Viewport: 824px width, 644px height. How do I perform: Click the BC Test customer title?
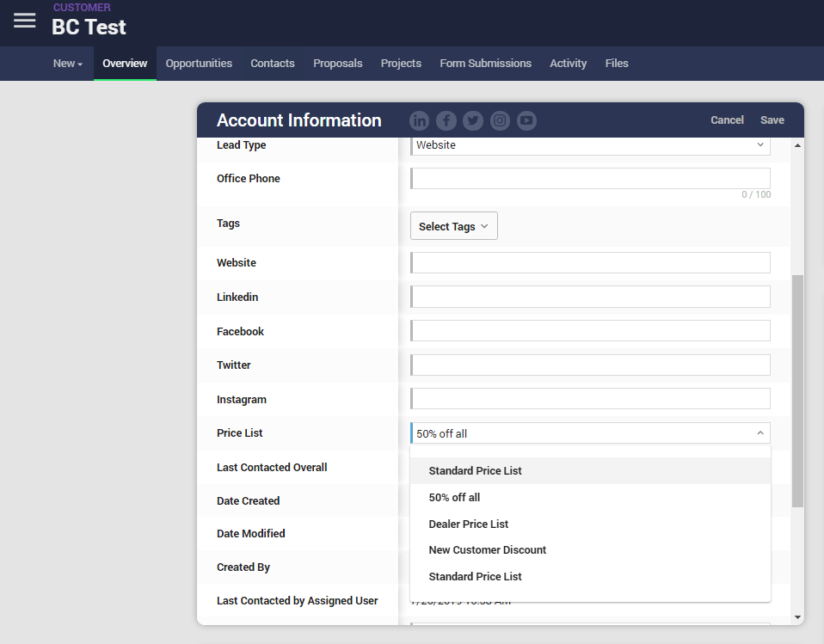89,28
